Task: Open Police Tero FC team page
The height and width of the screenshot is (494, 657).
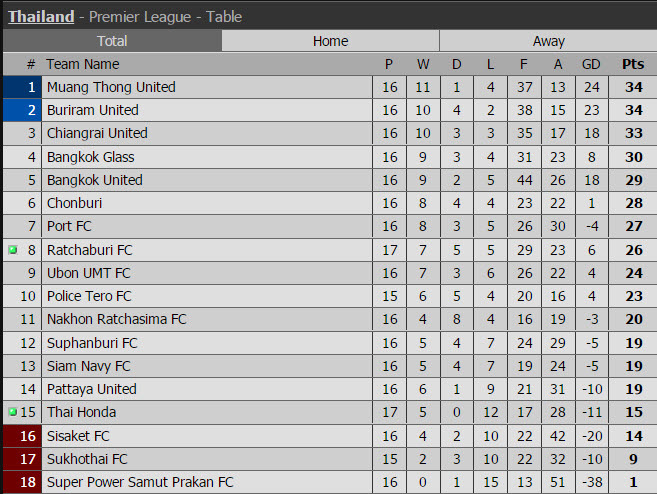Action: coord(89,296)
